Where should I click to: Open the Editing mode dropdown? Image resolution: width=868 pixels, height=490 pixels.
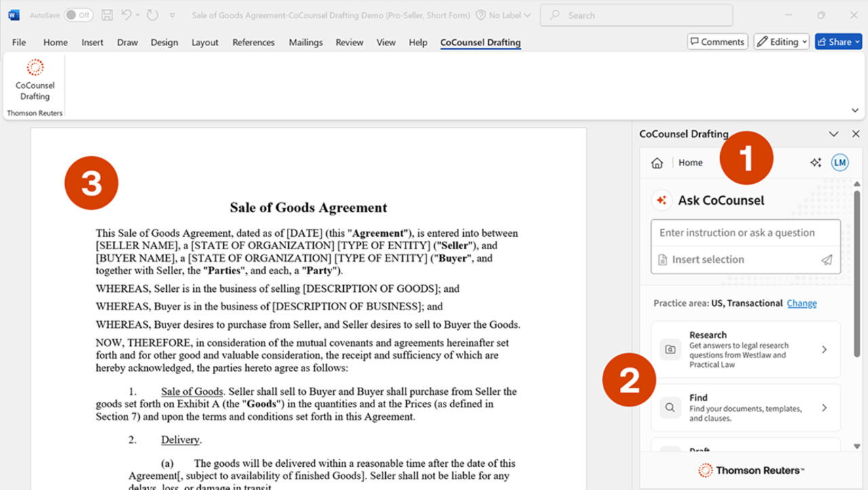(x=782, y=41)
